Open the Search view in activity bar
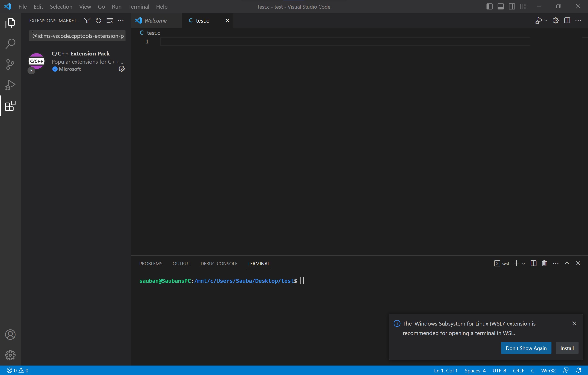 (10, 44)
